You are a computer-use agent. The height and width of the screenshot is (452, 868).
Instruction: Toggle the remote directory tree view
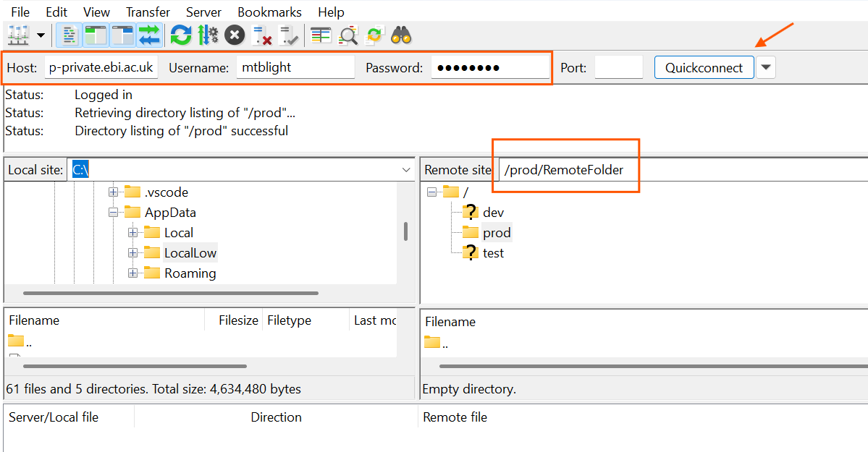[x=122, y=35]
